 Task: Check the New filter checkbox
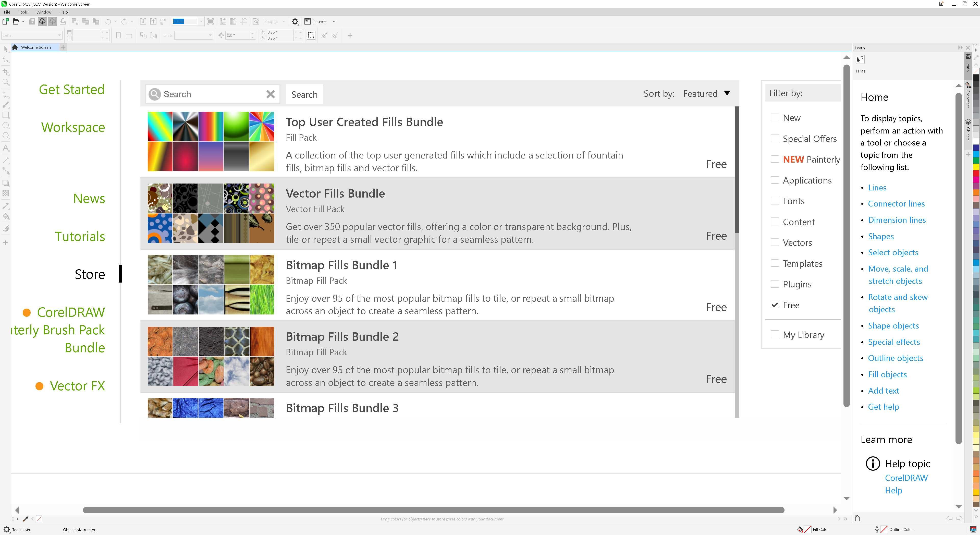coord(775,118)
